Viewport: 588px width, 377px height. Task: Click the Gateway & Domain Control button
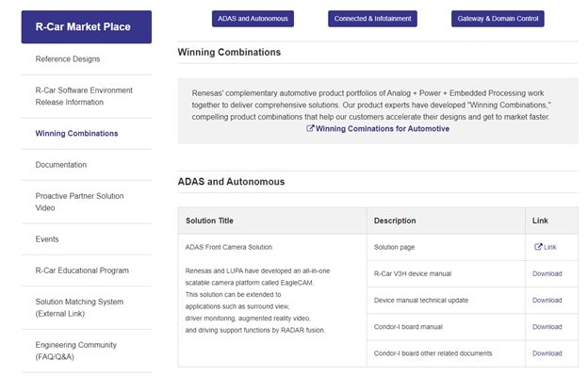pyautogui.click(x=499, y=19)
